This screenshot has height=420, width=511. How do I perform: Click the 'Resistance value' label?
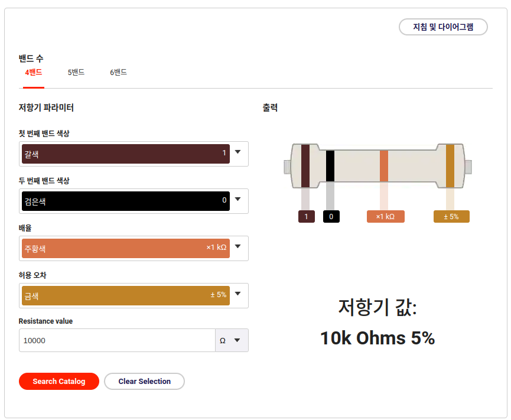(45, 321)
